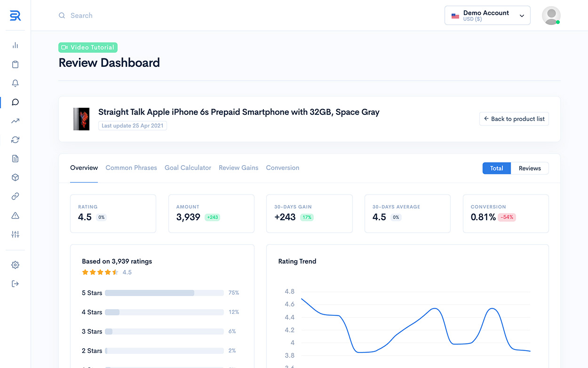
Task: Click the Review Dashboard page title
Action: [109, 63]
